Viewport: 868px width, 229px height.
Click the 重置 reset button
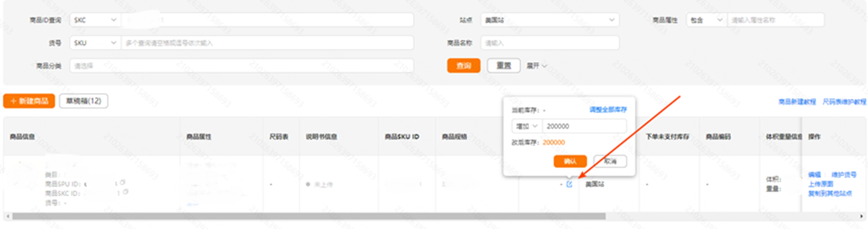(503, 66)
